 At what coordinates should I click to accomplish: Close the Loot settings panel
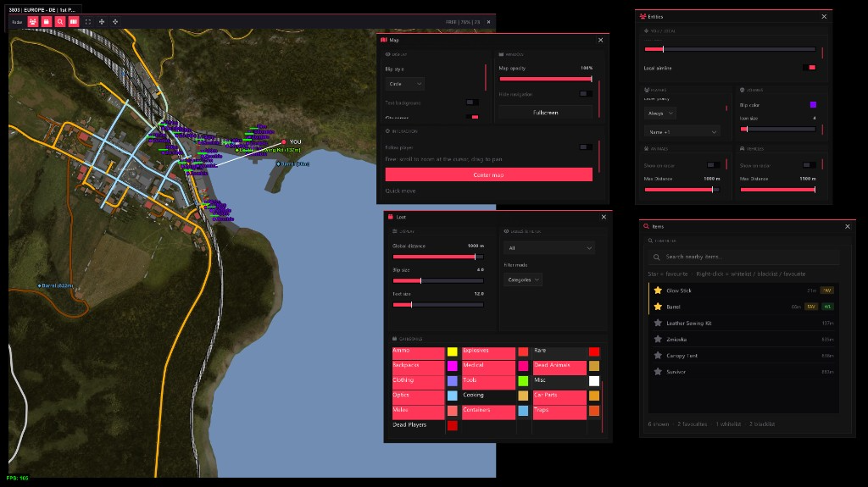coord(604,217)
